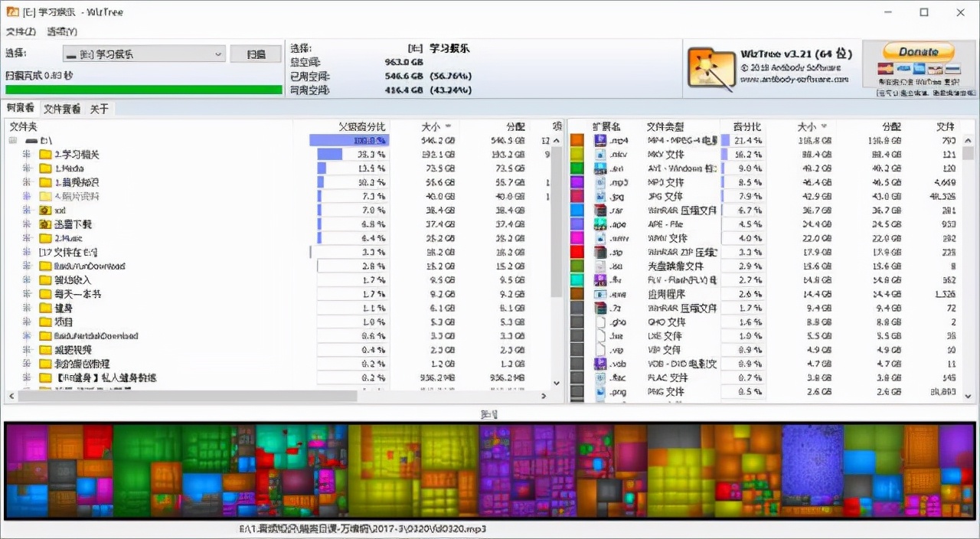Click the PNG file icon near list bottom
The image size is (980, 539).
coord(600,392)
